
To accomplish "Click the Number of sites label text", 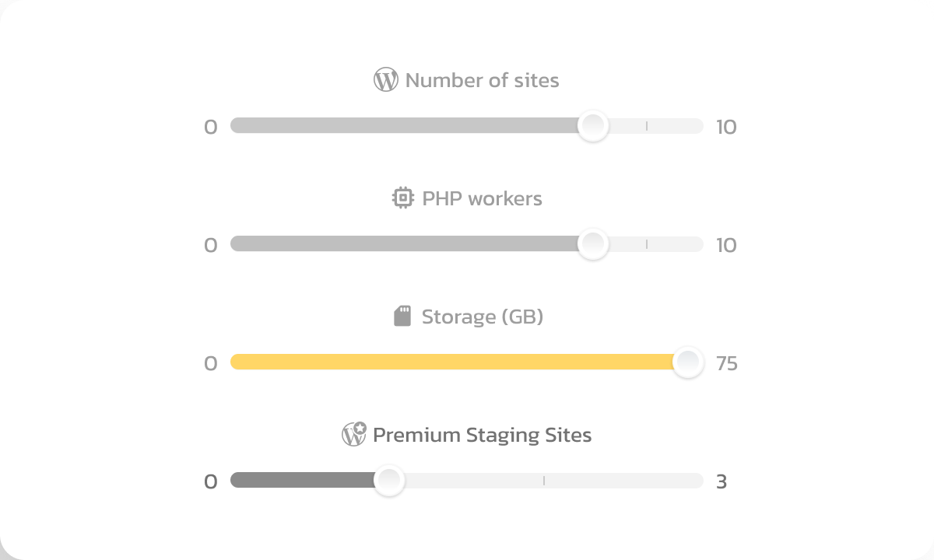I will (482, 80).
